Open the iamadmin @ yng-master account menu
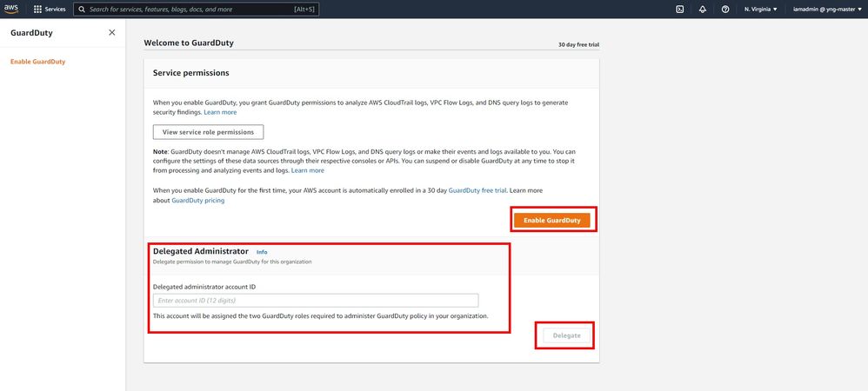 click(827, 10)
